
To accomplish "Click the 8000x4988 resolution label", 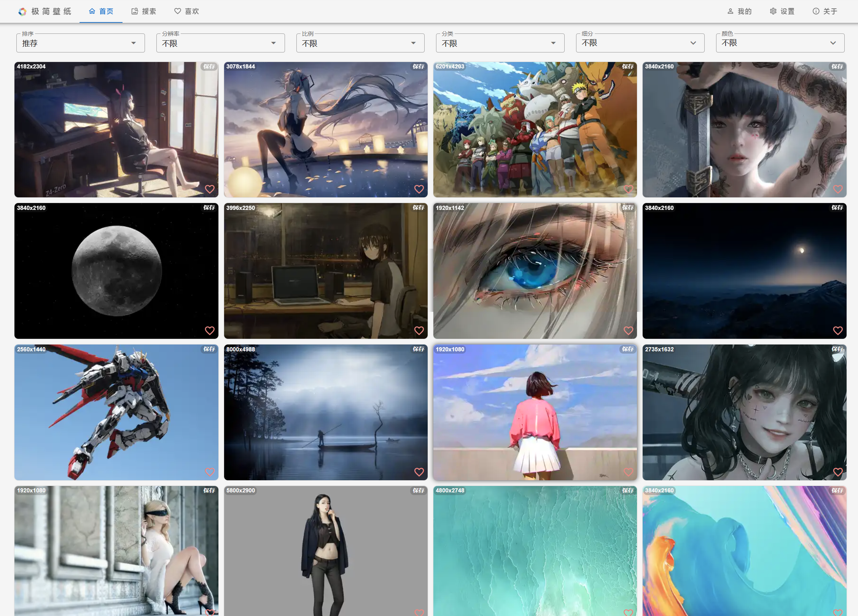I will [240, 349].
